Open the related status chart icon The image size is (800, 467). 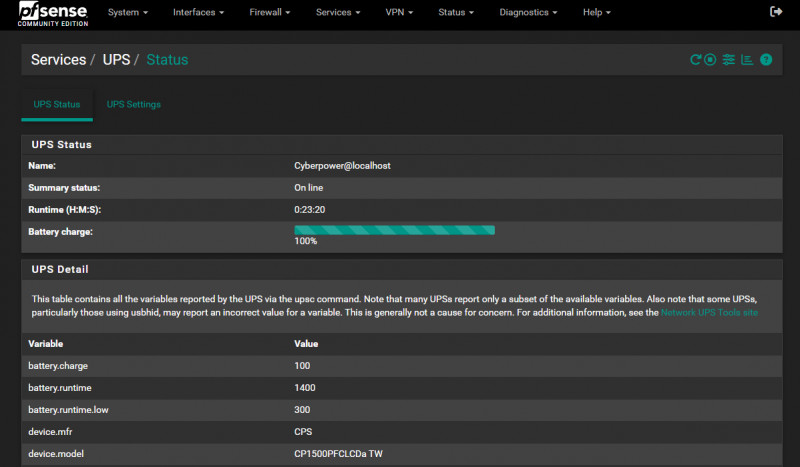(x=746, y=60)
